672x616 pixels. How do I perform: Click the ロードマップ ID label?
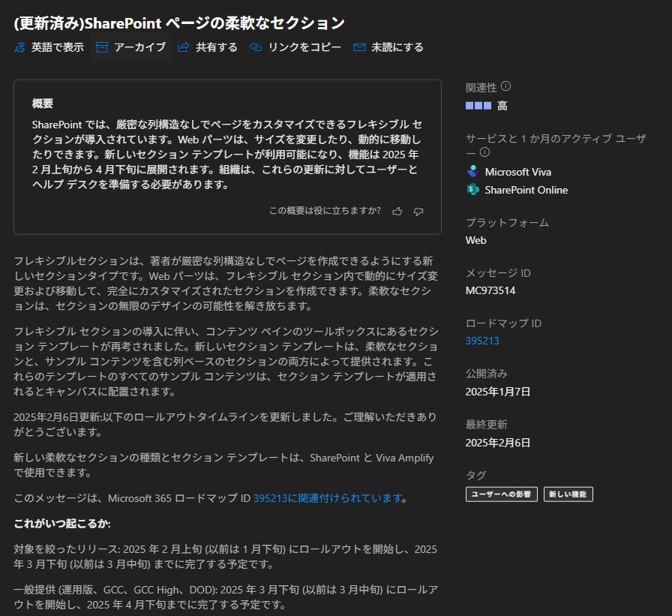click(x=503, y=323)
